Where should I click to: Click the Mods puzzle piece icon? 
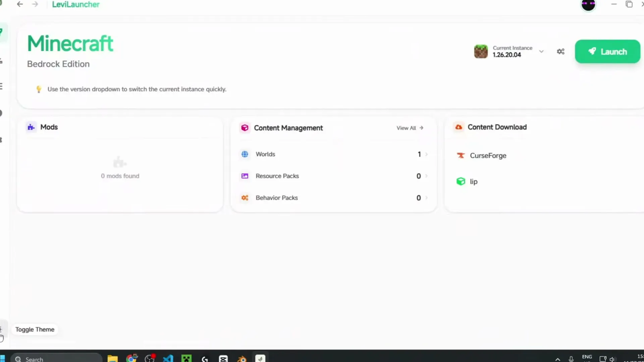pos(31,127)
